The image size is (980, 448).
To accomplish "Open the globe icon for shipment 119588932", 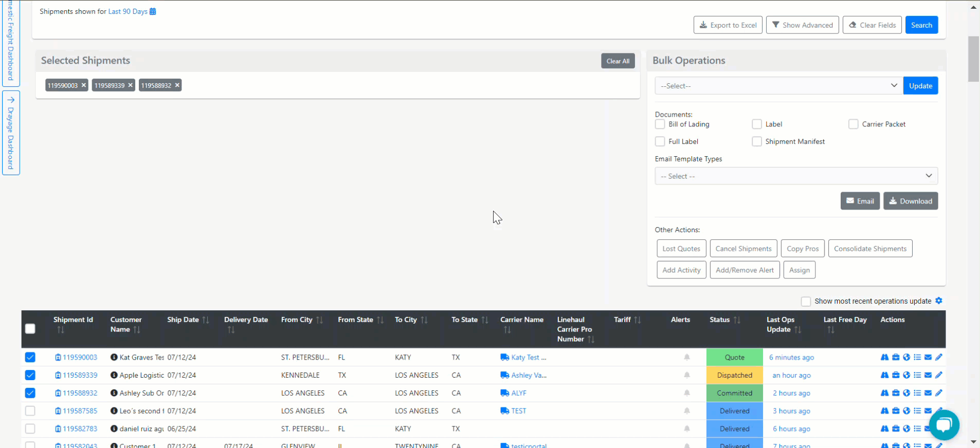I will (x=906, y=393).
